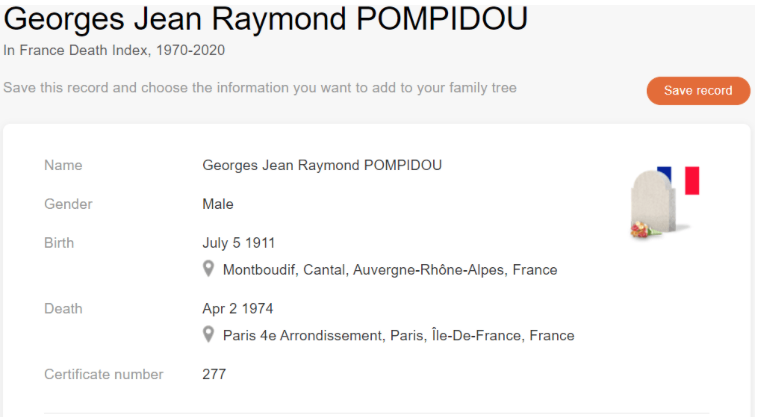Click the name value in the record card

322,165
